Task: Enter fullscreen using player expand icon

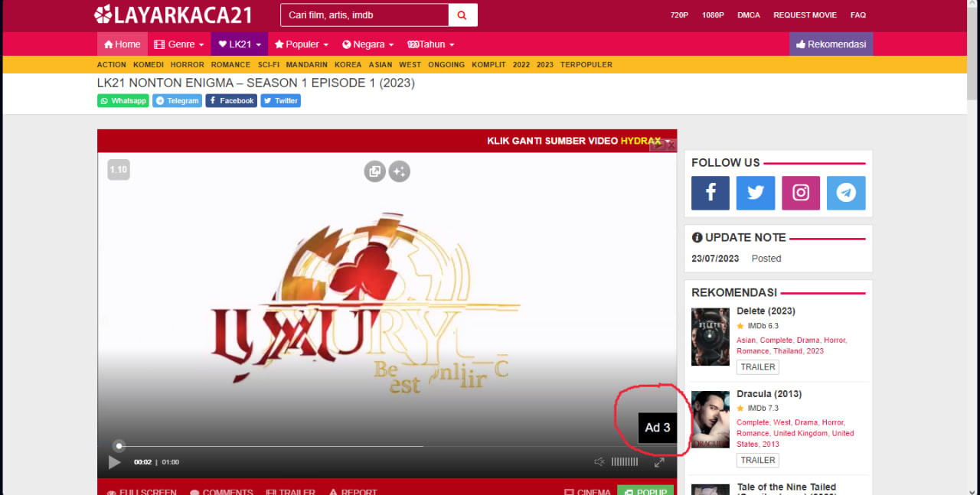Action: tap(659, 462)
